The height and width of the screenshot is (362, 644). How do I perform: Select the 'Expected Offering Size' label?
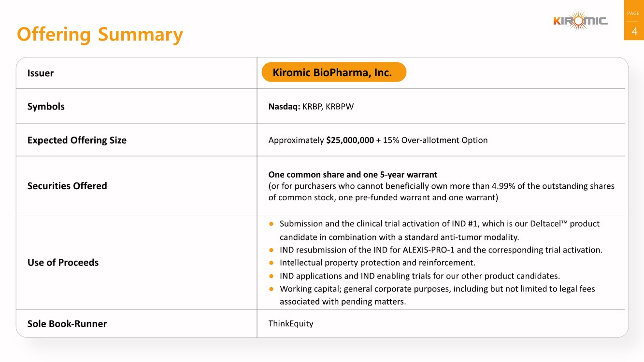(x=77, y=140)
